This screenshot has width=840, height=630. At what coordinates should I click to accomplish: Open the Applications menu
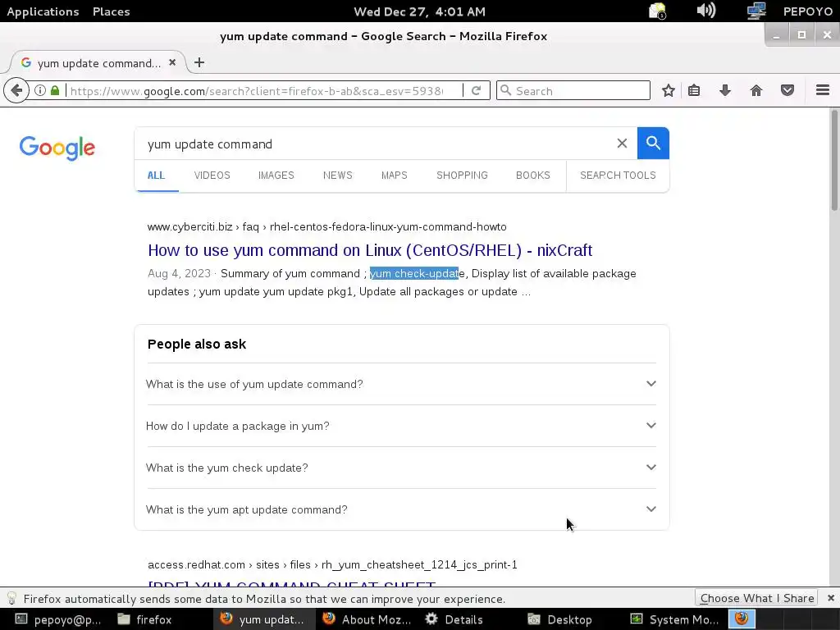click(x=43, y=11)
